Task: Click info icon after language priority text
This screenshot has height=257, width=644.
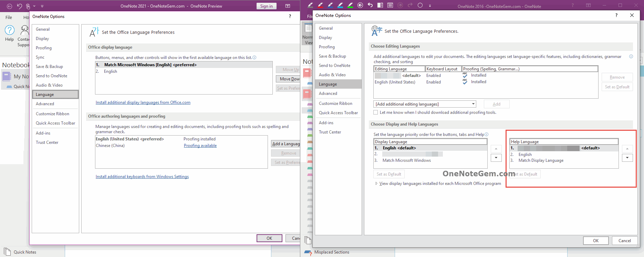Action: pos(486,135)
